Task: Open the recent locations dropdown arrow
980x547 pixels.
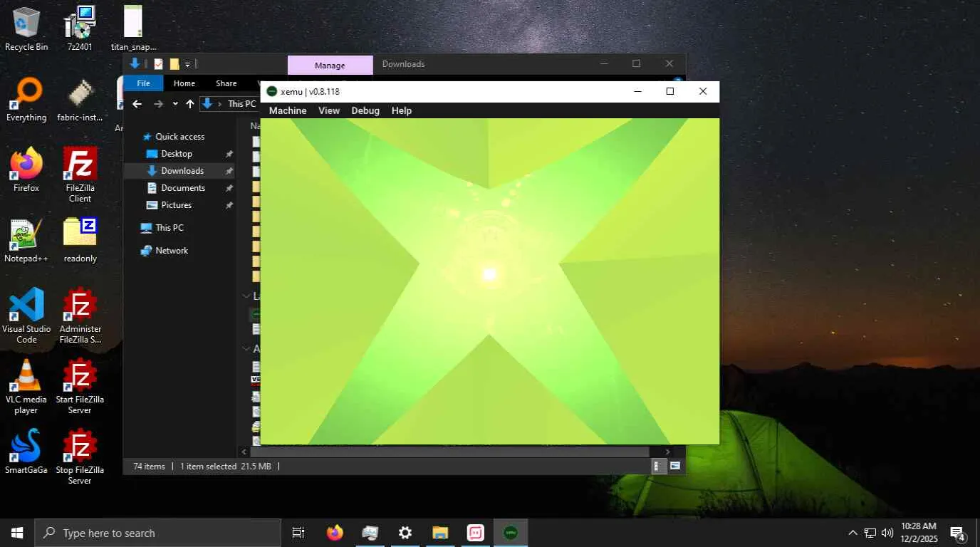Action: (x=175, y=104)
